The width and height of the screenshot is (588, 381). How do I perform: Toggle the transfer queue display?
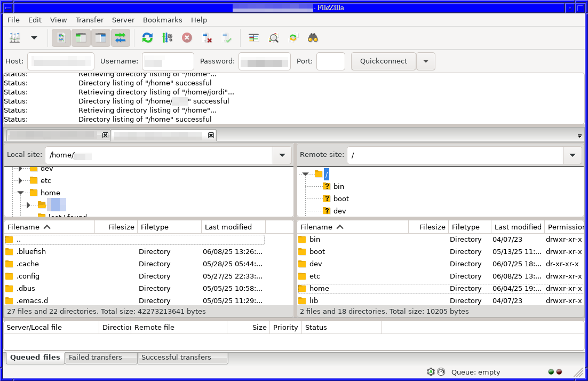[121, 38]
